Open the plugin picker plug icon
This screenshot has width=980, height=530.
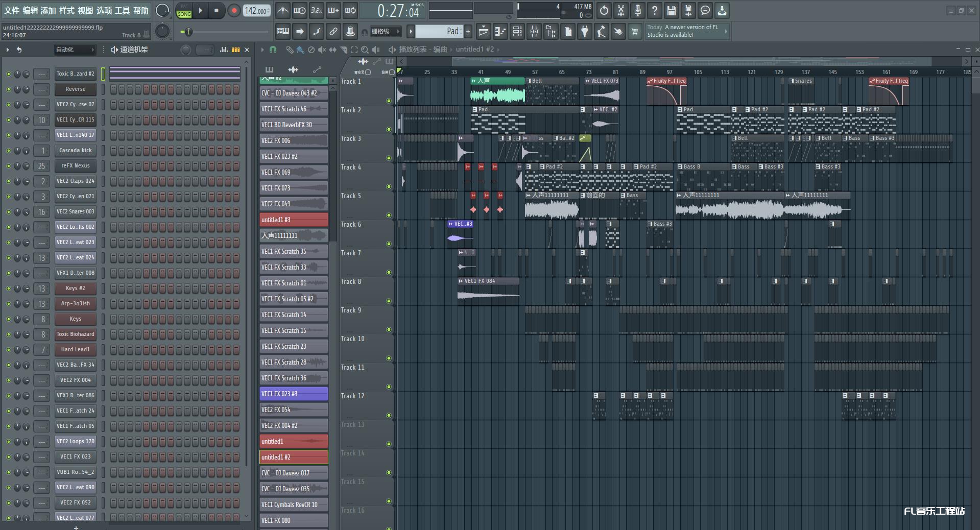(x=584, y=32)
